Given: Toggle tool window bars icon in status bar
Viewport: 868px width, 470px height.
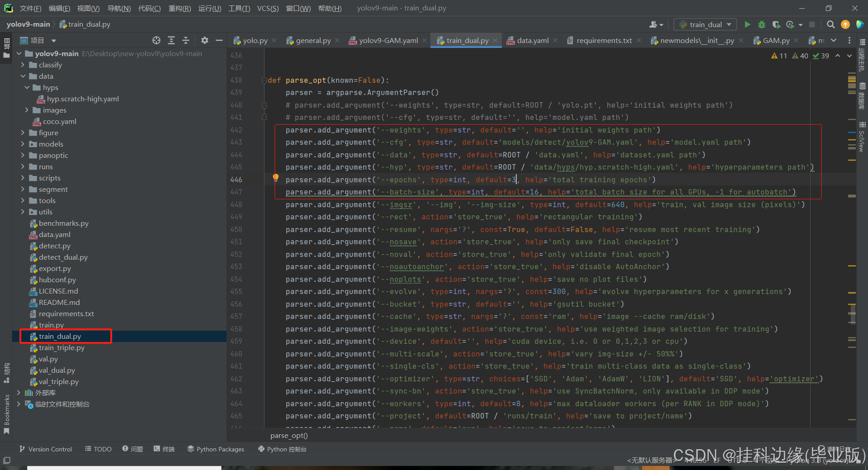Looking at the screenshot, I should point(6,461).
